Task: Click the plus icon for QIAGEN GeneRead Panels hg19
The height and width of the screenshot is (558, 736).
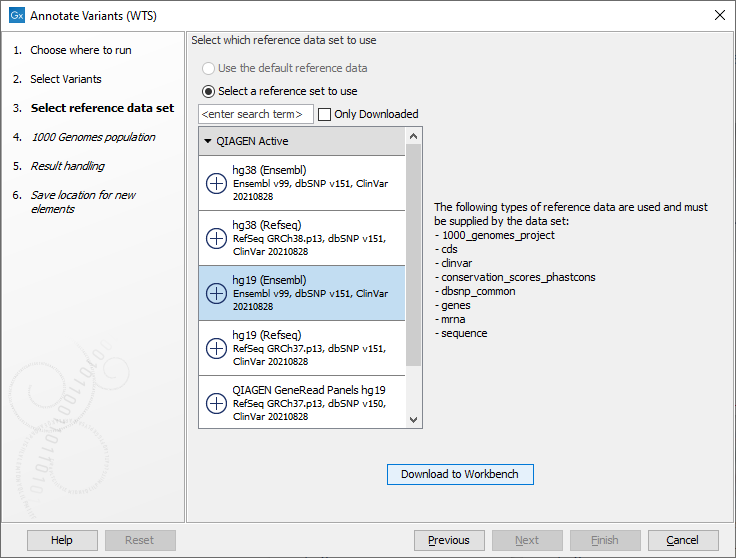Action: click(x=216, y=403)
